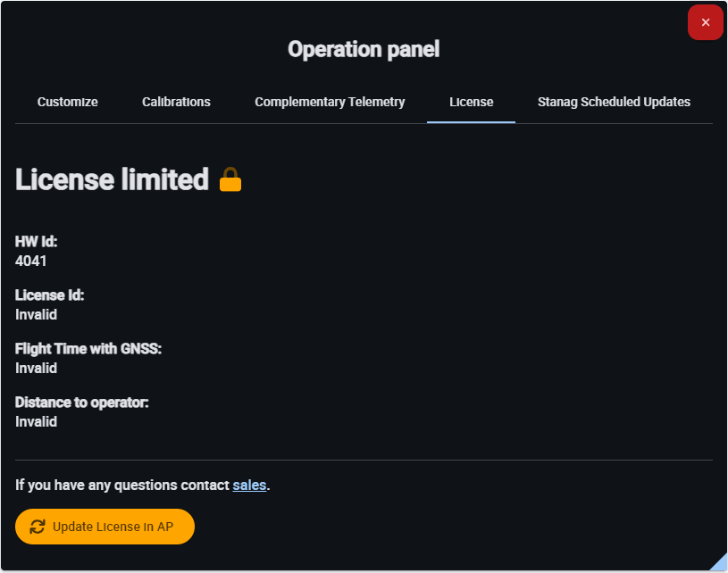The image size is (728, 573).
Task: Click the License Id label
Action: click(x=49, y=295)
